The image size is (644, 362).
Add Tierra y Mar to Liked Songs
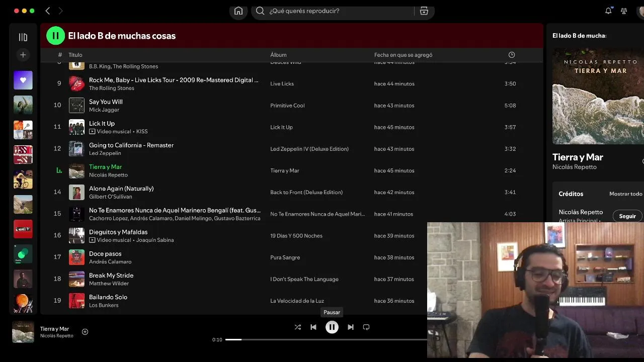point(85,331)
